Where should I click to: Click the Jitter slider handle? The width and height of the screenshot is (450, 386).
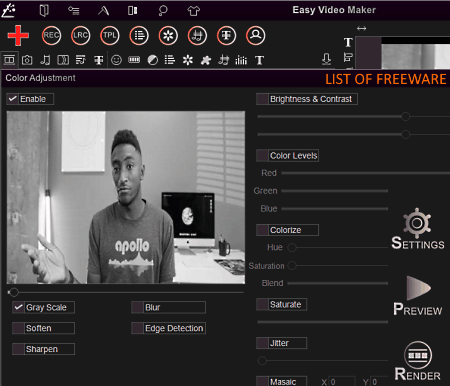coord(262,361)
